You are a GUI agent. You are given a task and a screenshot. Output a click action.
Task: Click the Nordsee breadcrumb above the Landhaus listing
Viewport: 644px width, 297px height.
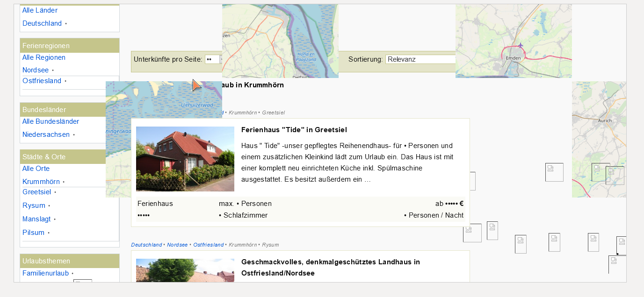click(177, 245)
